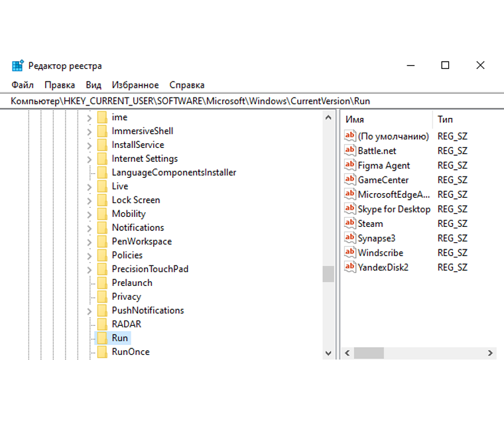Click the registry path address bar
This screenshot has height=422, width=504.
(x=252, y=101)
